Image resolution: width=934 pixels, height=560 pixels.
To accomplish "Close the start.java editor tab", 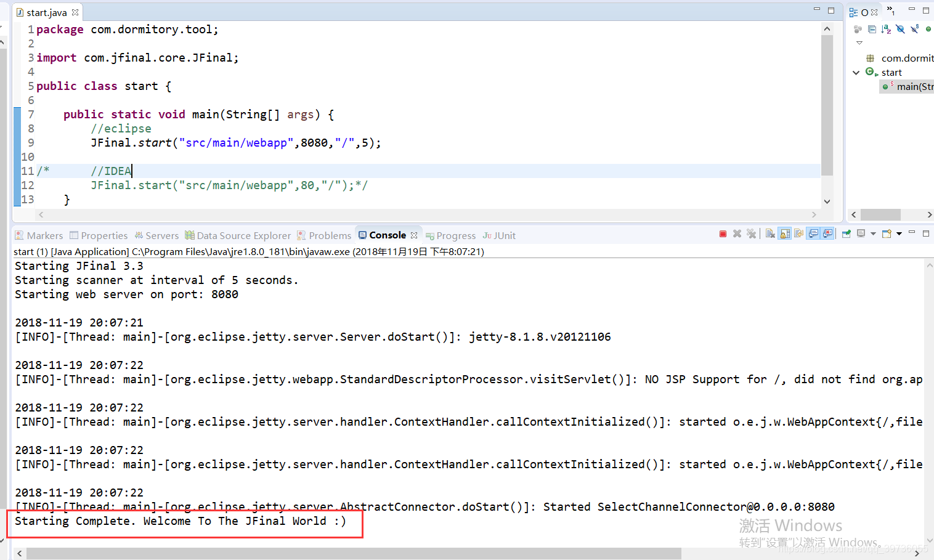I will [x=75, y=12].
